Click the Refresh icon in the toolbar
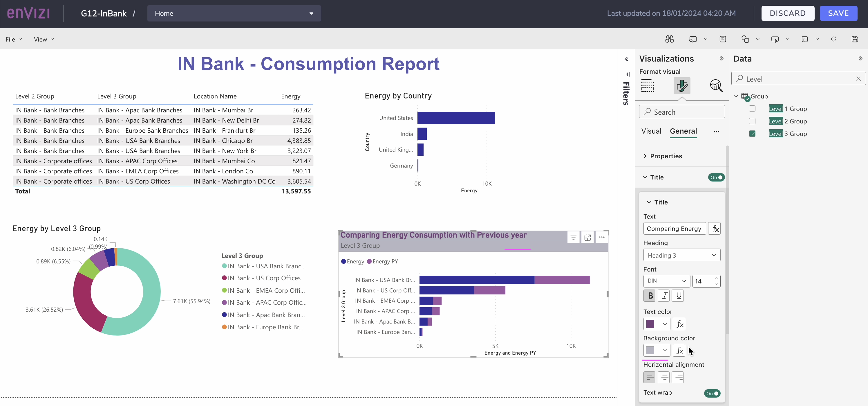Viewport: 868px width, 406px height. tap(833, 39)
